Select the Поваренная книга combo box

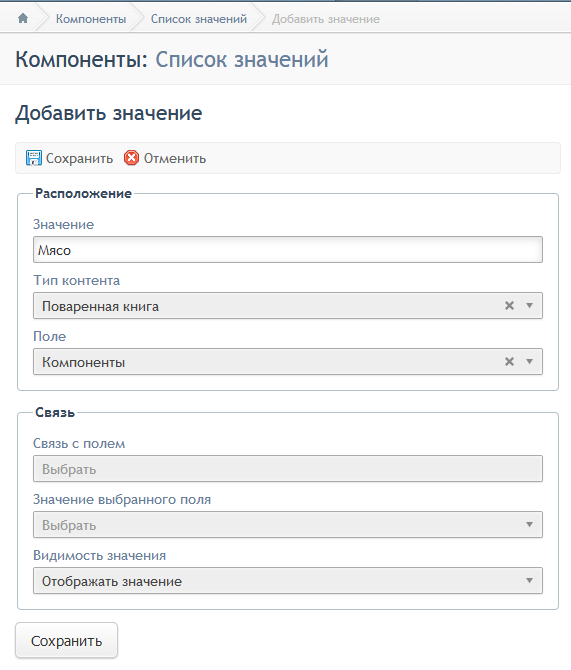(x=288, y=306)
